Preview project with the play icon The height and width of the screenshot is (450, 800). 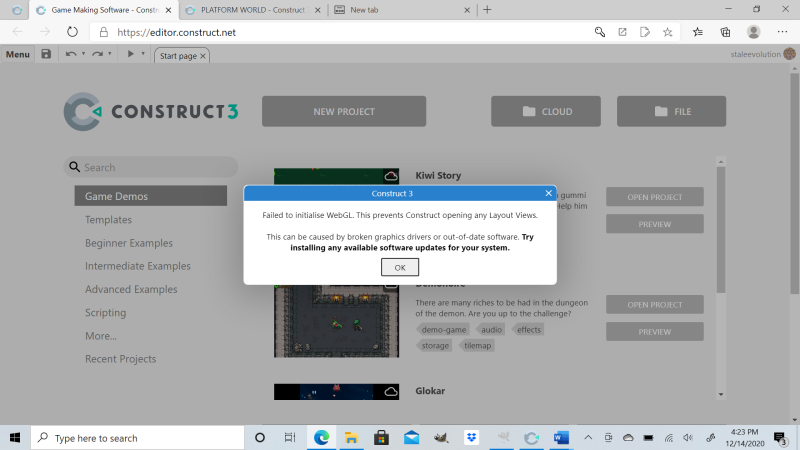click(x=130, y=54)
